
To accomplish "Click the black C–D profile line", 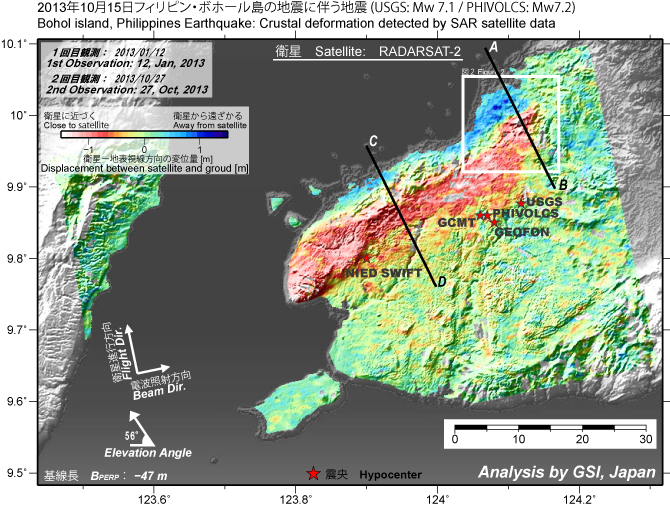I will point(401,216).
